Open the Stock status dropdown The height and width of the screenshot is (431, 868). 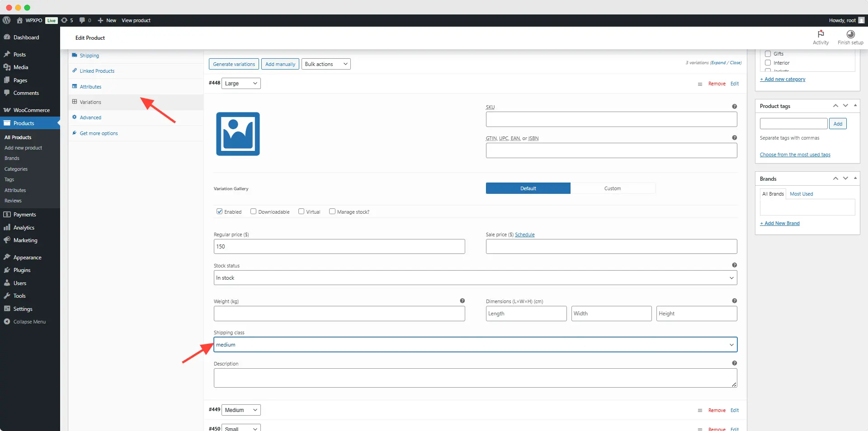(x=475, y=278)
